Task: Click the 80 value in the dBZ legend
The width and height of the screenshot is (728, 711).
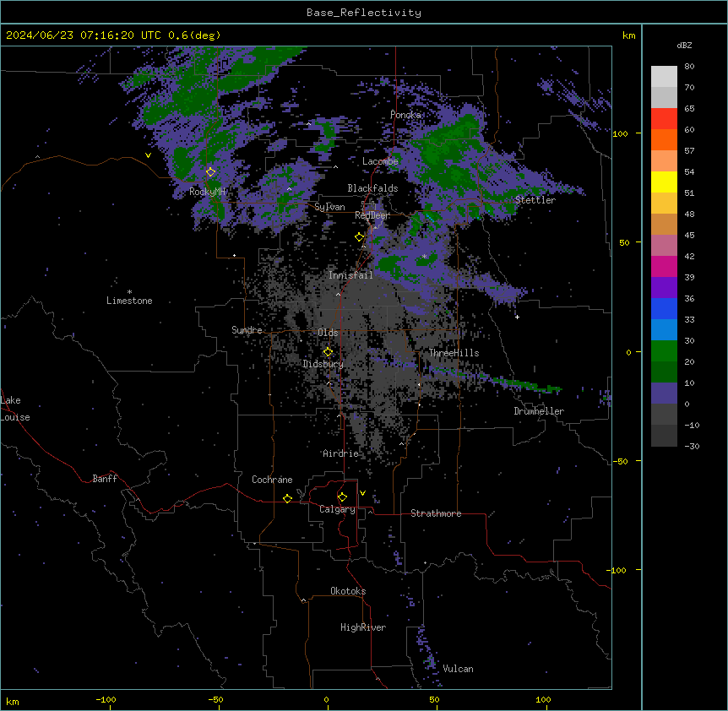Action: tap(689, 67)
